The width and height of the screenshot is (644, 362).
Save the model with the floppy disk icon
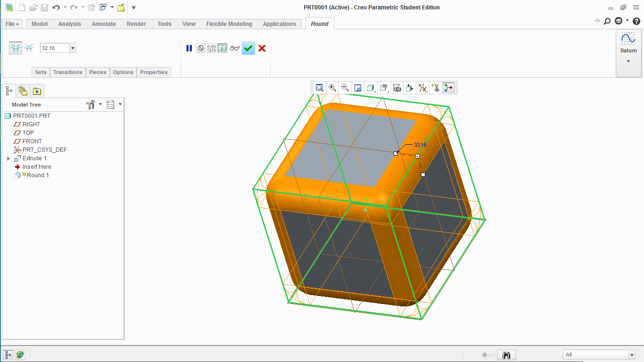(44, 8)
